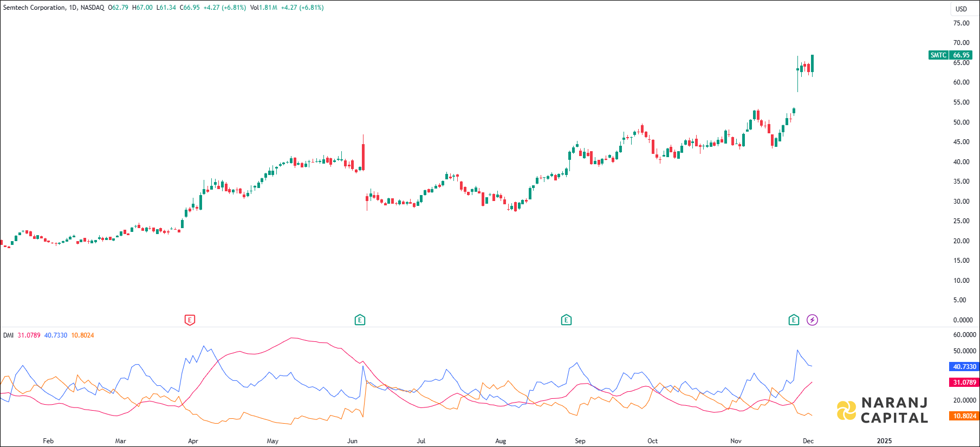Open the earnings marker near late August

point(566,320)
